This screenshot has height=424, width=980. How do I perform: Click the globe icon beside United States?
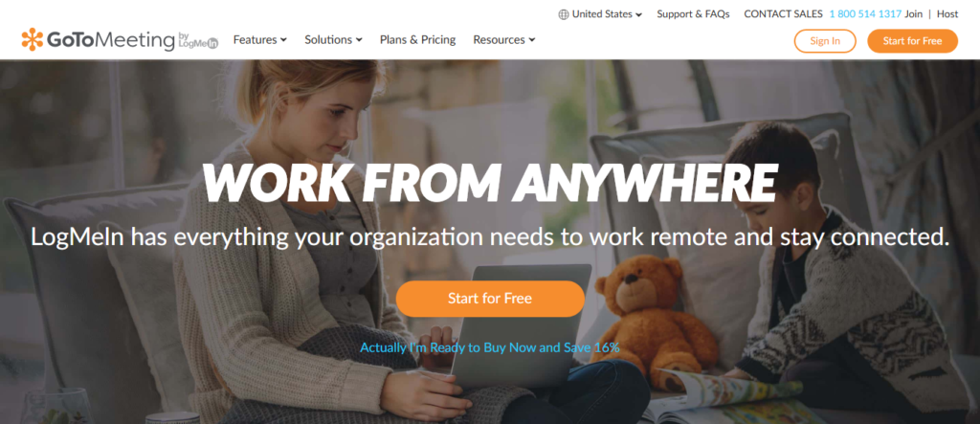tap(563, 14)
